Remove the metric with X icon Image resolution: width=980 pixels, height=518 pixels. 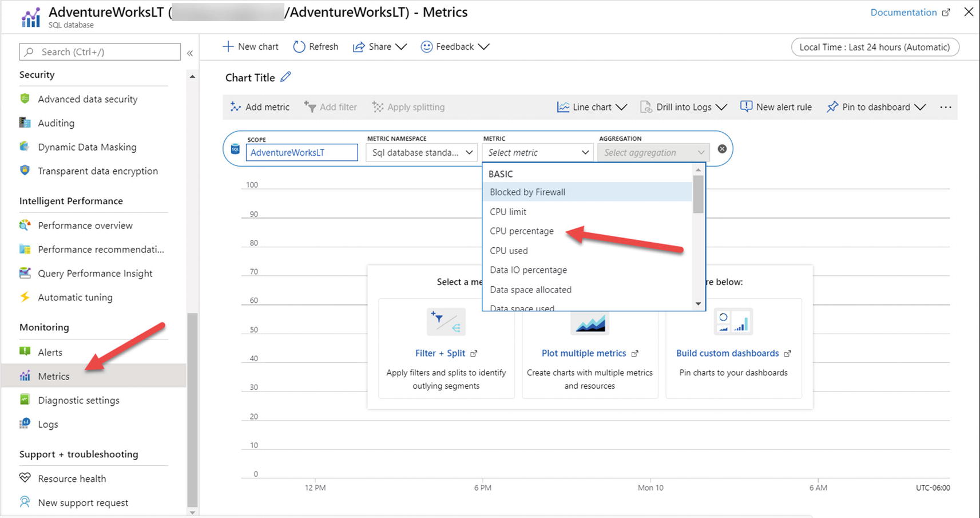pos(722,149)
